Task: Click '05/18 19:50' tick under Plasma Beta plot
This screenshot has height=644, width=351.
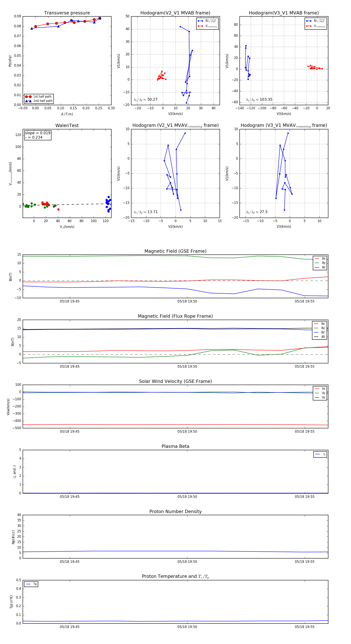Action: [187, 497]
